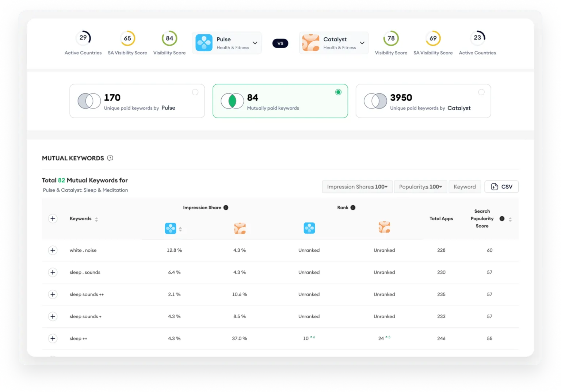
Task: Select Unique paid keywords by Catalyst radio
Action: click(x=481, y=92)
